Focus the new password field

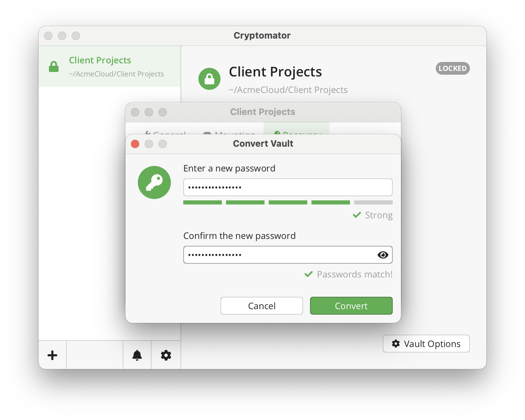coord(288,187)
